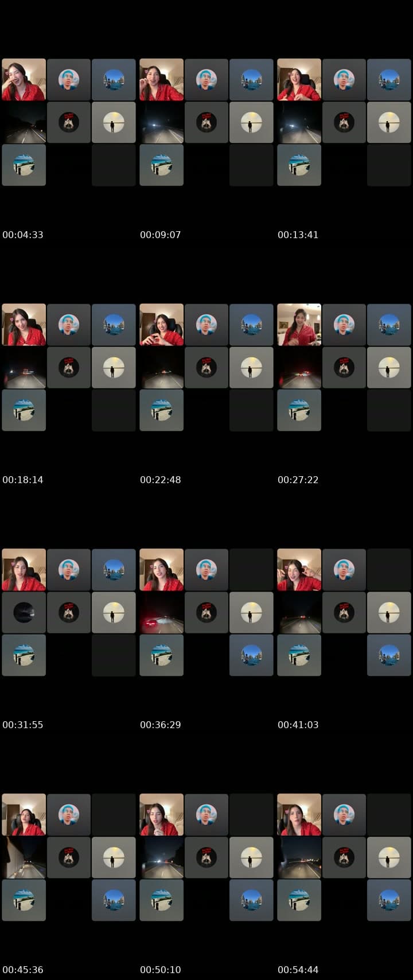Screen dimensions: 413x980
Task: Select city skyline avatar in 00:04:33 frame
Action: click(114, 80)
